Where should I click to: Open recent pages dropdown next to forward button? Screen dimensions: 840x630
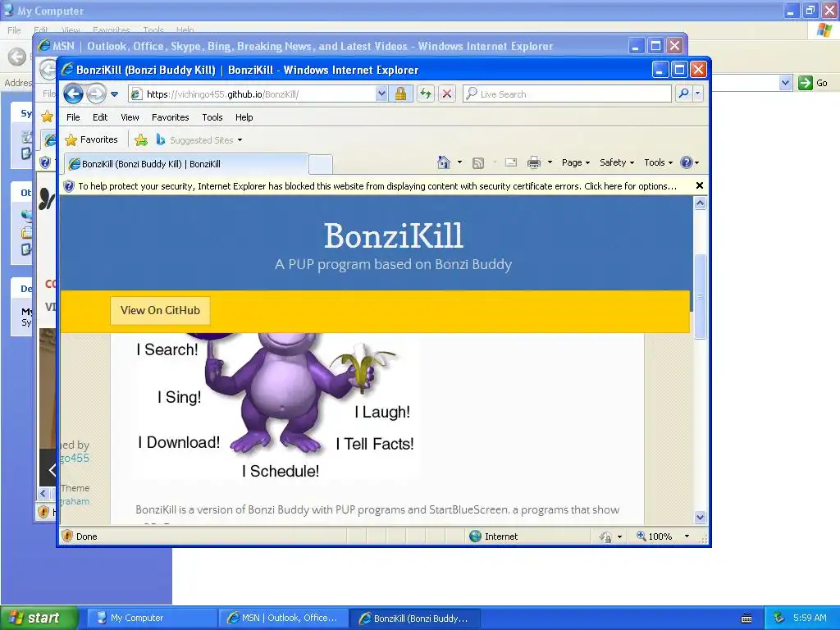coord(114,94)
